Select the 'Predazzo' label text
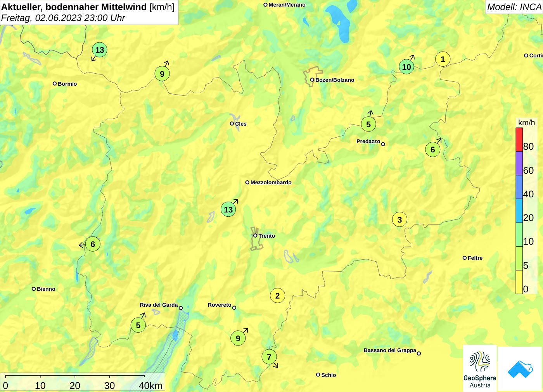The height and width of the screenshot is (392, 543). 368,141
